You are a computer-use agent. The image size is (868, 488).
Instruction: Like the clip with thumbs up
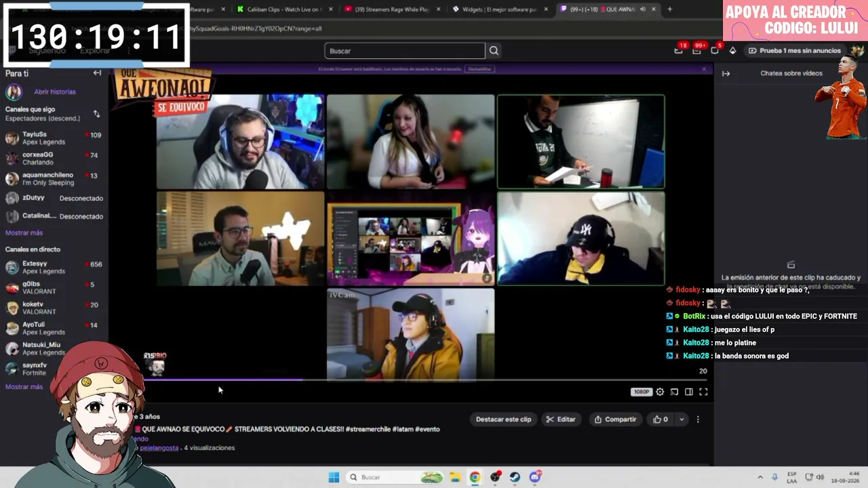(x=660, y=420)
